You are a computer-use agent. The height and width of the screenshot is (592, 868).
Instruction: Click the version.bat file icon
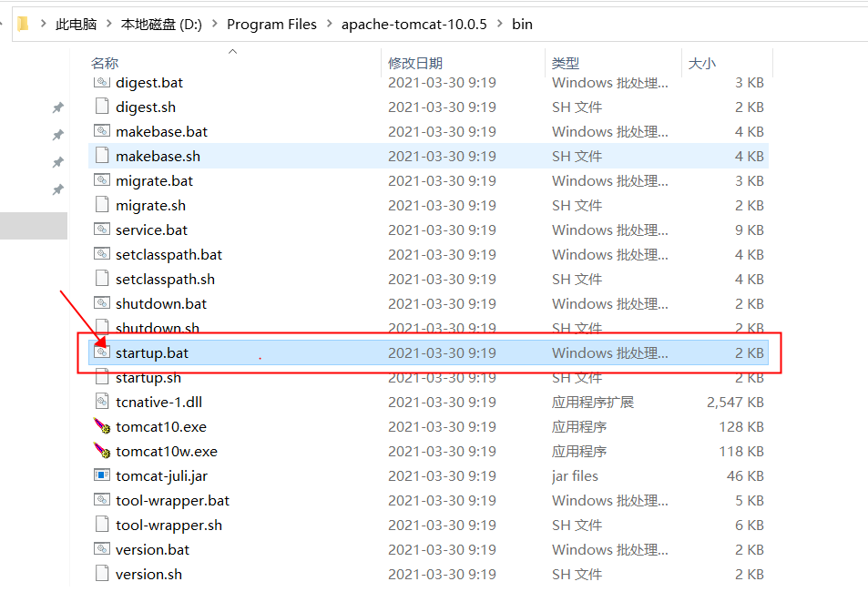point(102,549)
